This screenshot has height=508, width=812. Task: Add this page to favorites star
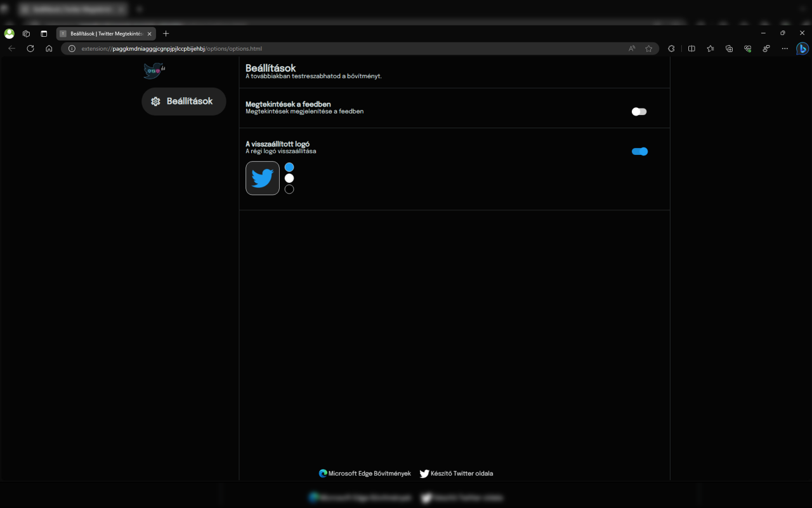click(648, 48)
